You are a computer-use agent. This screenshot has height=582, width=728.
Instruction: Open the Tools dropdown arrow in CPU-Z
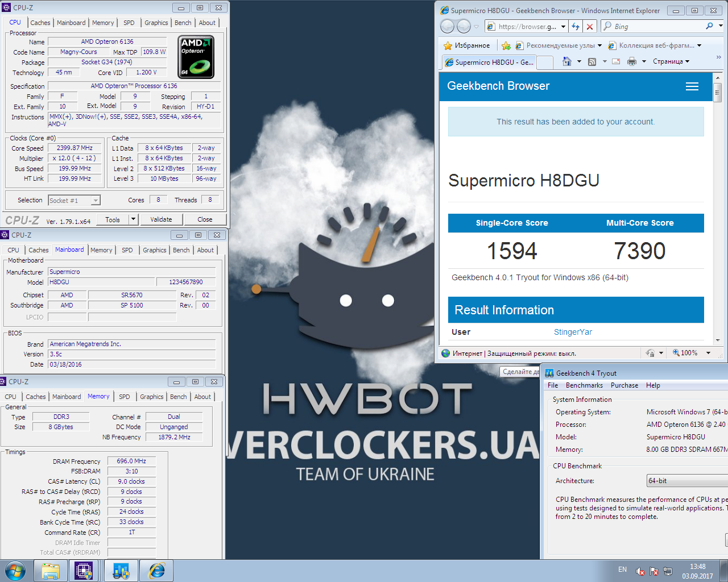(x=133, y=219)
